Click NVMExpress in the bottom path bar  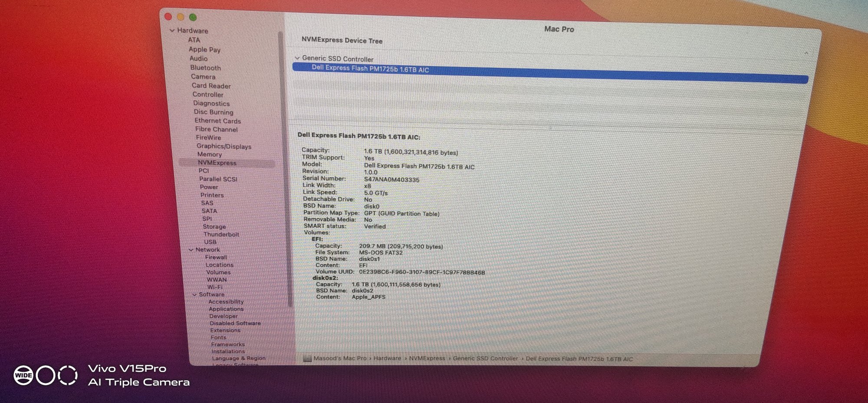tap(427, 358)
